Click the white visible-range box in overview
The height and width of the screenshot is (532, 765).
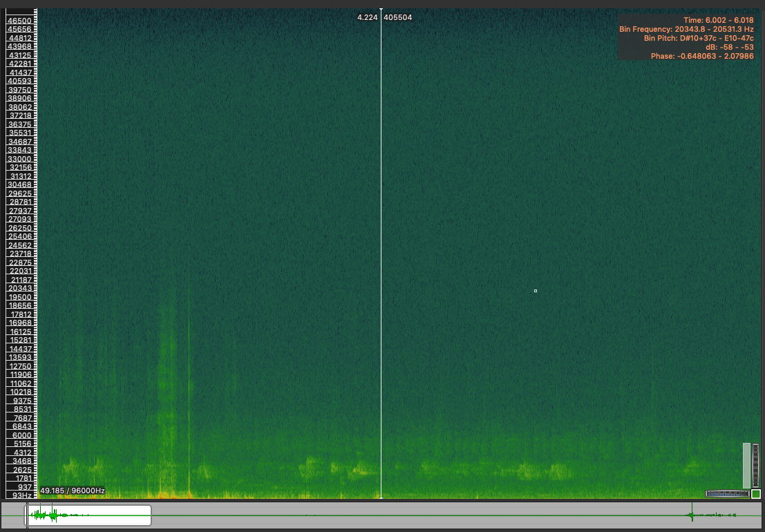[88, 515]
